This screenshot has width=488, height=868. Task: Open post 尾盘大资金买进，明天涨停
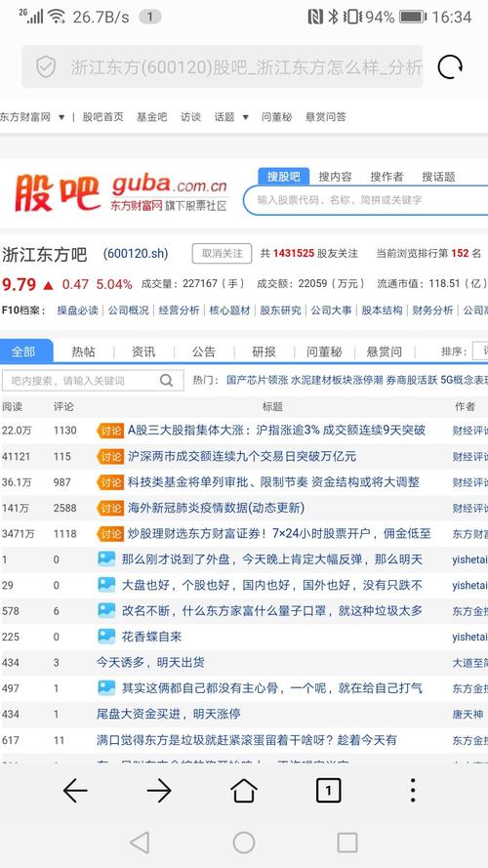click(x=169, y=714)
